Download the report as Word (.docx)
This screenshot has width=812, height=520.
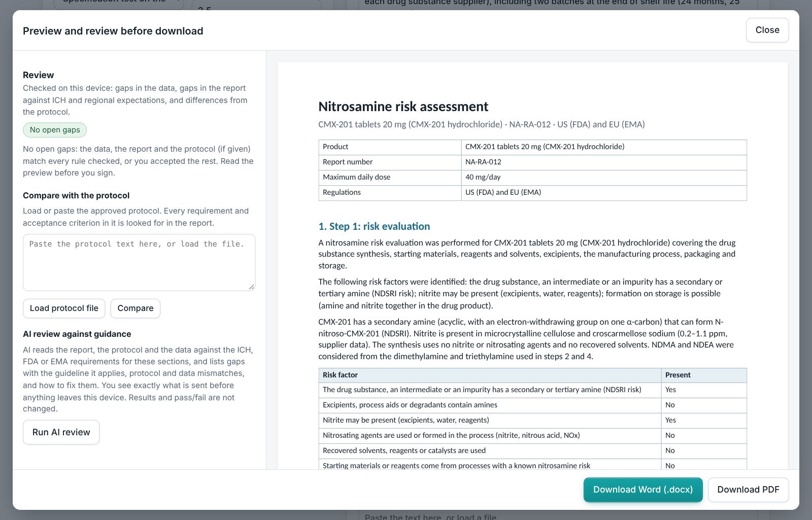643,490
